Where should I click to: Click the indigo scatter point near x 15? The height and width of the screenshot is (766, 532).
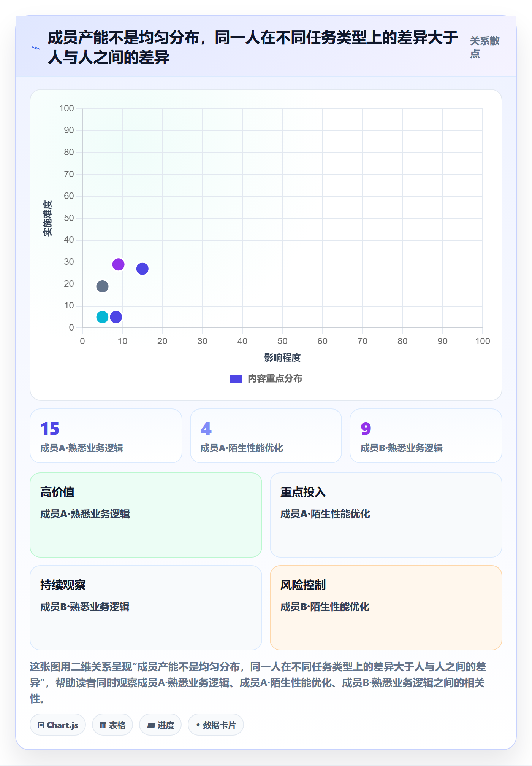point(142,269)
